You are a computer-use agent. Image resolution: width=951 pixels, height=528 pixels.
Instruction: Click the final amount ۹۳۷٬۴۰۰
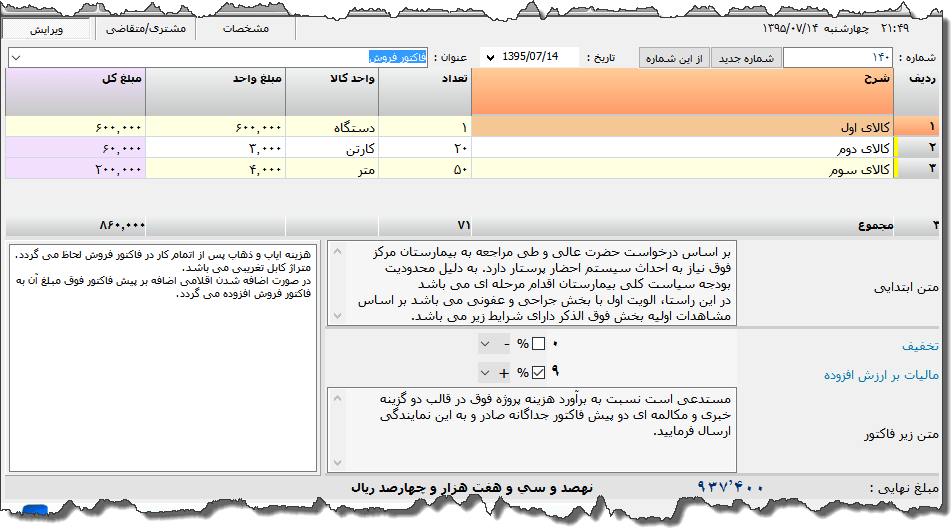(730, 487)
